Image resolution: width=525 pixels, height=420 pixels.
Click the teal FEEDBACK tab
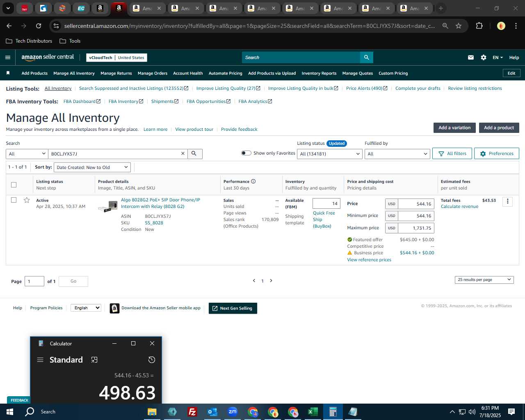point(19,400)
